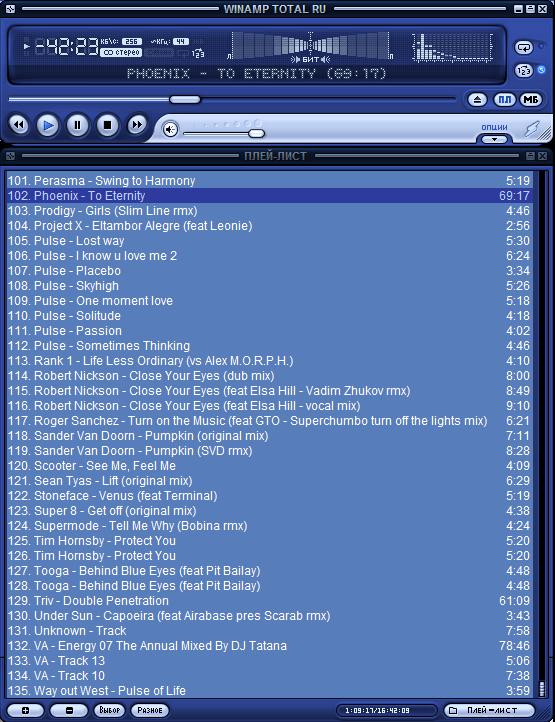Toggle playlist window shade mode button

point(530,156)
